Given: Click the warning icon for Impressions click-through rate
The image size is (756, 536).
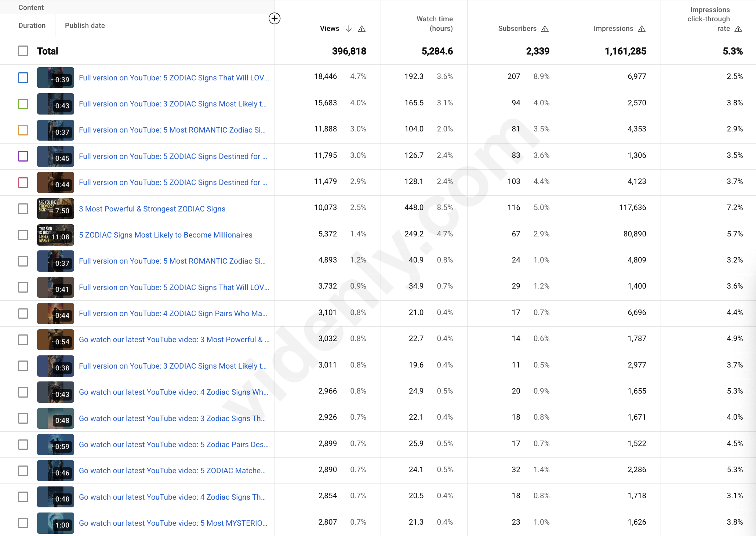Looking at the screenshot, I should [738, 28].
